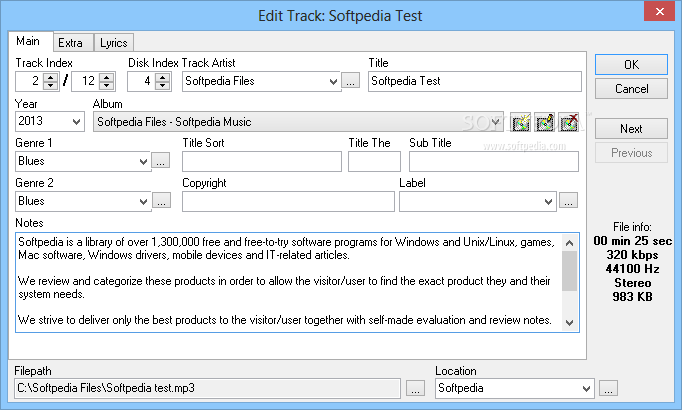Switch to the Main tab
682x410 pixels.
coord(30,41)
